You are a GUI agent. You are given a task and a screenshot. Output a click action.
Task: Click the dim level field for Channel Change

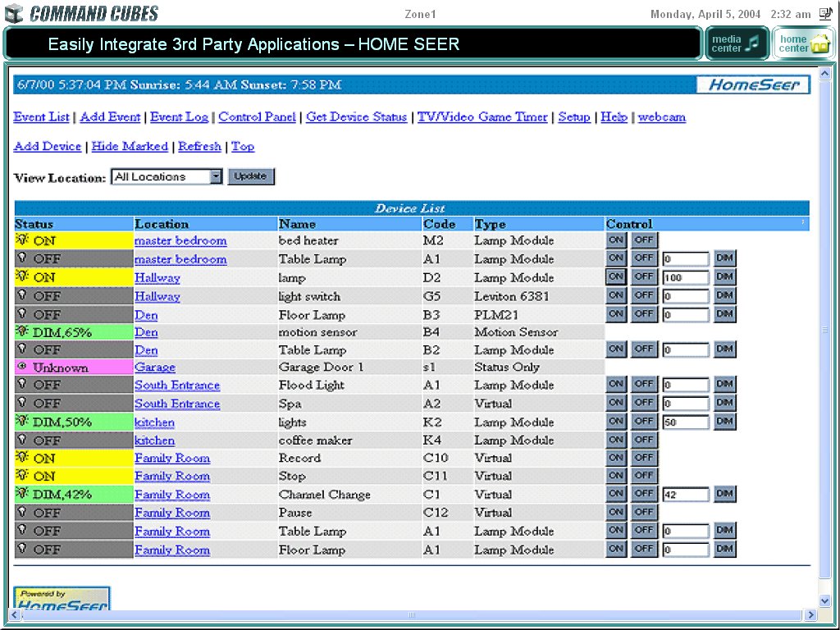click(686, 495)
